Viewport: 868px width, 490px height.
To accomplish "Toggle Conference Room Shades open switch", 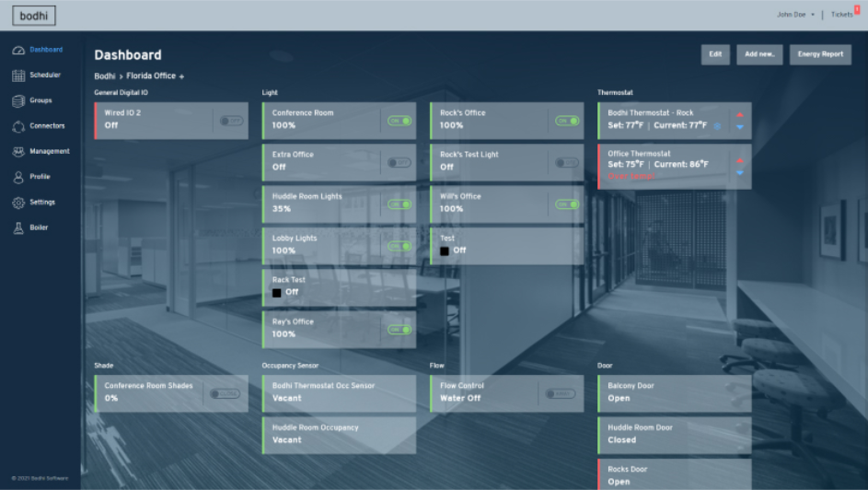I will (x=225, y=393).
